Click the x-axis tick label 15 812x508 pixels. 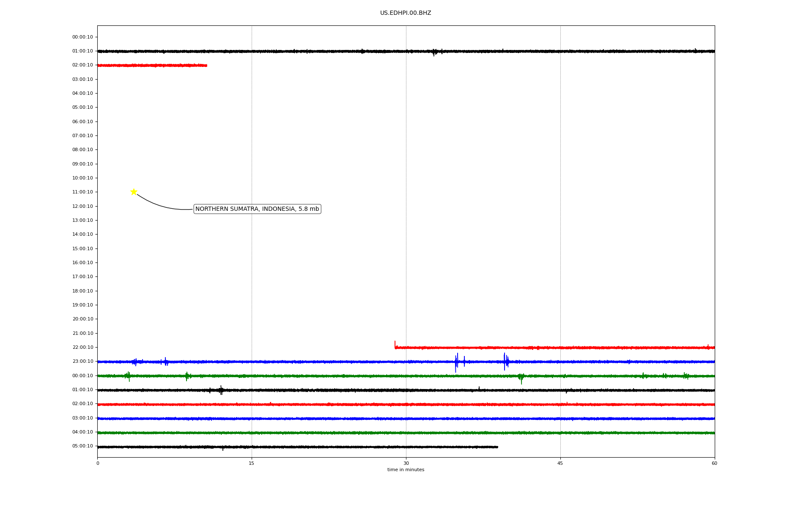click(x=252, y=463)
